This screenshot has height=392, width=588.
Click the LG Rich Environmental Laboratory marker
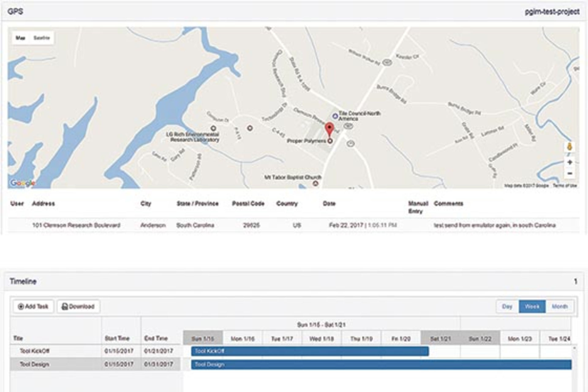[213, 128]
